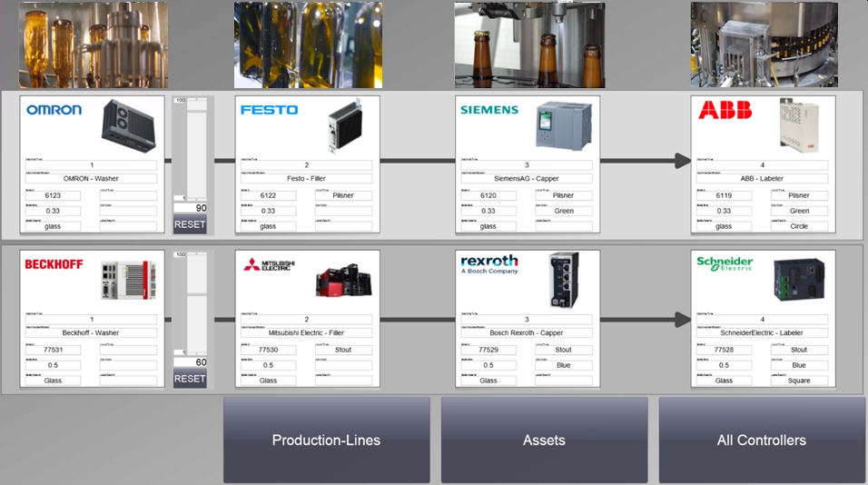Click the OMRON logo
This screenshot has width=868, height=485.
click(54, 110)
